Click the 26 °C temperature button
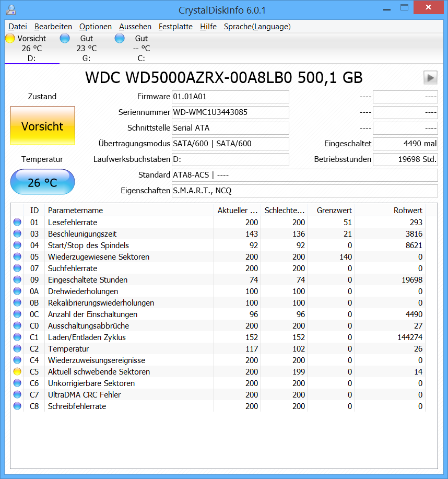 click(42, 182)
